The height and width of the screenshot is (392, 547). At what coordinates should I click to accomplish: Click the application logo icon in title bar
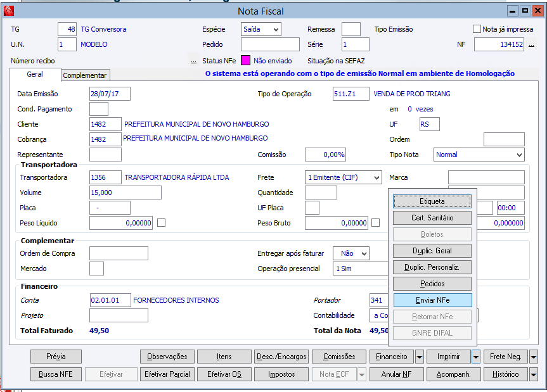click(8, 11)
